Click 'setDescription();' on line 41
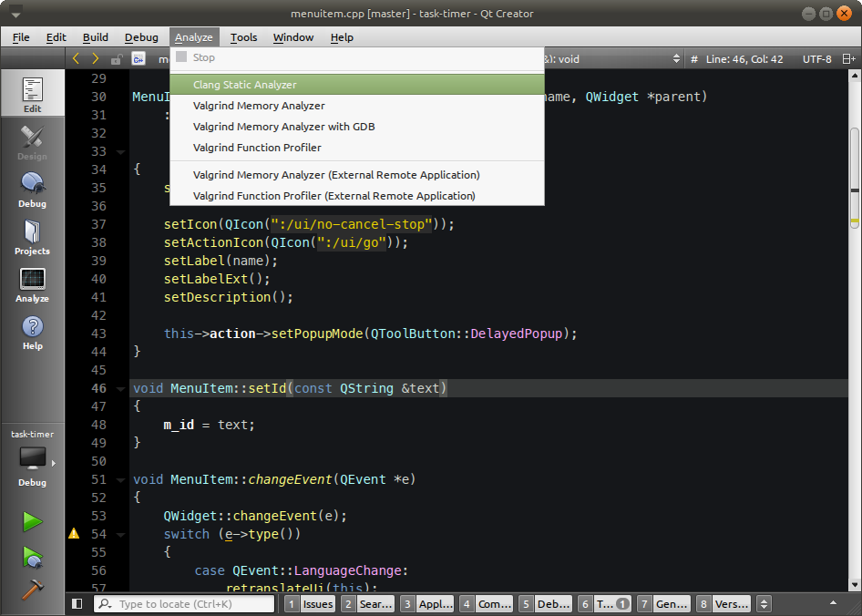The width and height of the screenshot is (862, 616). 228,297
